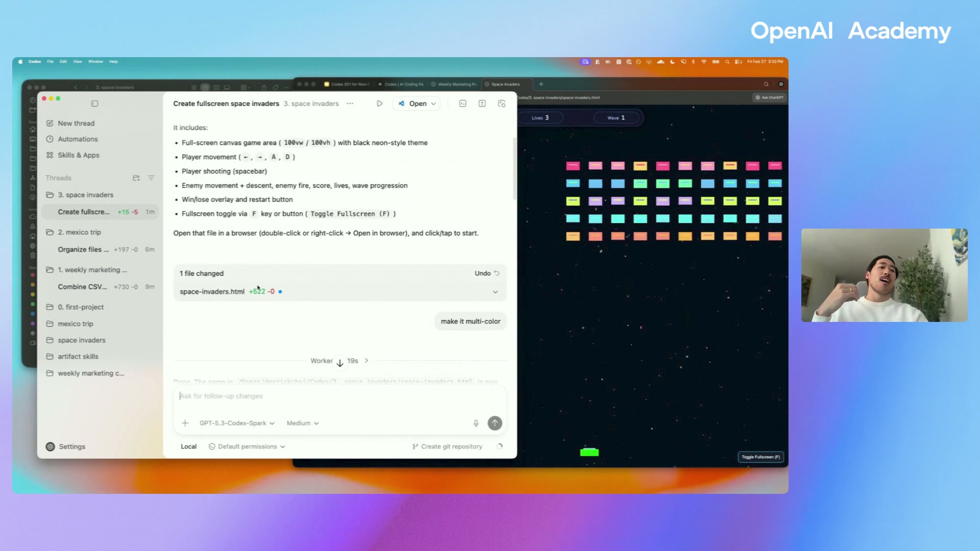The height and width of the screenshot is (551, 980).
Task: Select the New thread icon in sidebar
Action: 50,123
